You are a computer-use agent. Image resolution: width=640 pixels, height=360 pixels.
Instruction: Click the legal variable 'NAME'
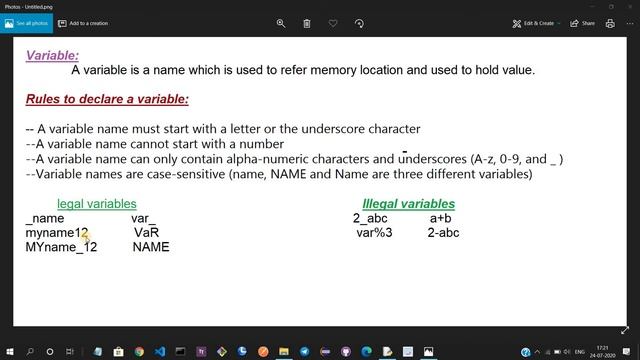click(151, 247)
